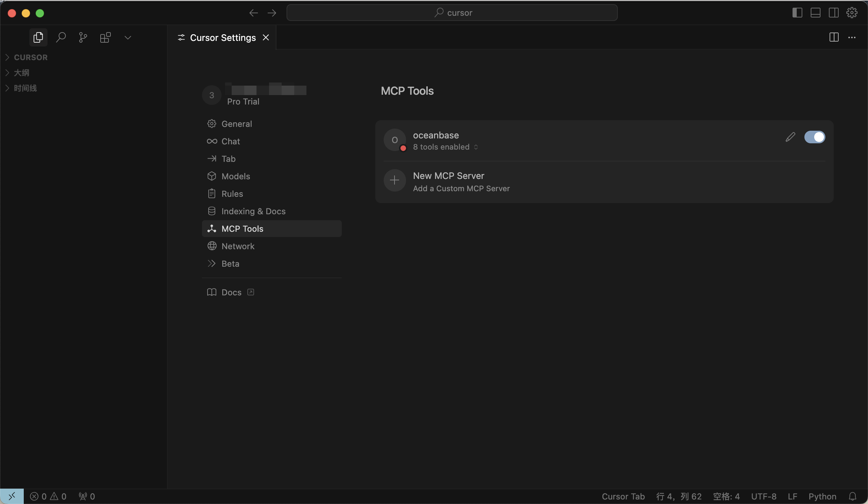Screen dimensions: 868x504
Task: Open the settings gear in the title bar
Action: point(852,13)
